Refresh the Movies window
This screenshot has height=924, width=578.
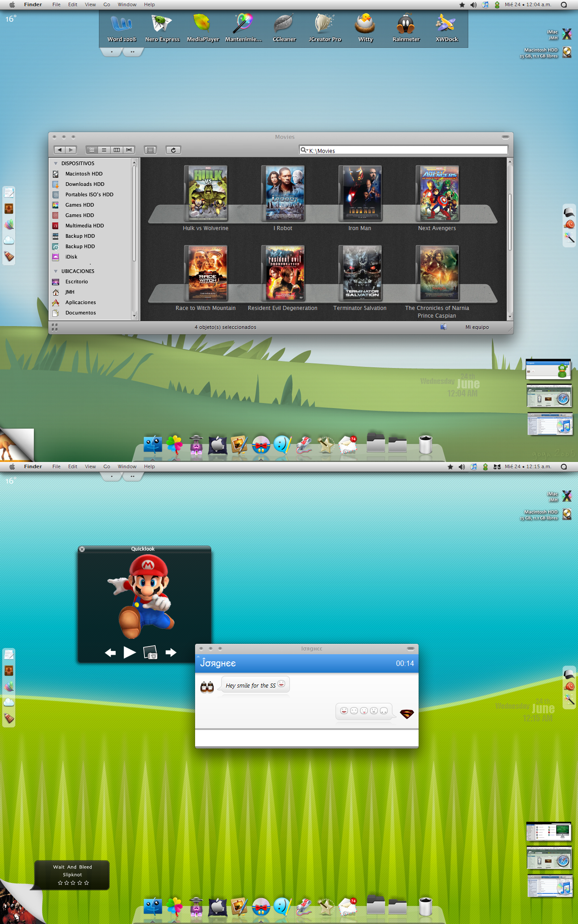[x=173, y=150]
